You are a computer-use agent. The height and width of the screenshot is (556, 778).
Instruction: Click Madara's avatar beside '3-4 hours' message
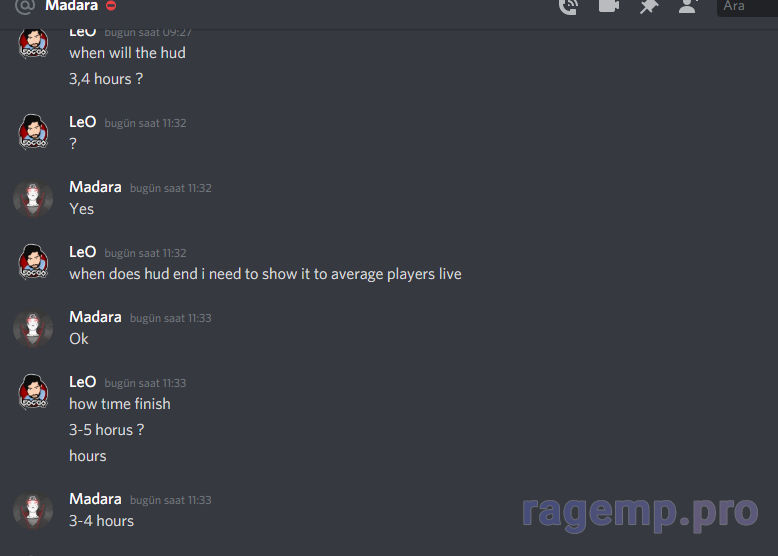coord(33,510)
